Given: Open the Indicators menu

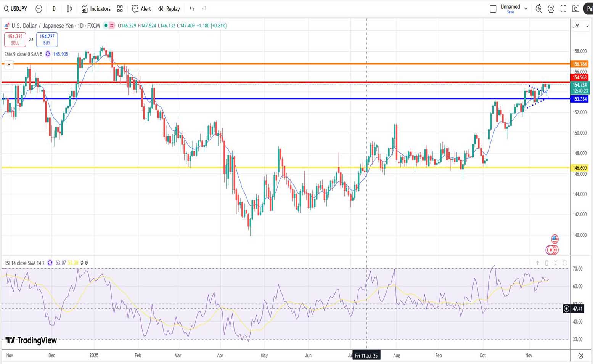Looking at the screenshot, I should click(96, 9).
